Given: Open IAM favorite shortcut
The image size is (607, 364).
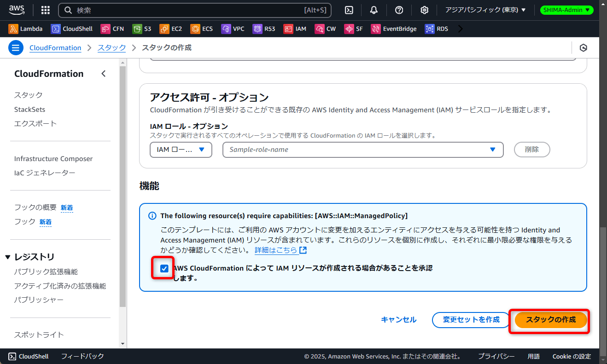Looking at the screenshot, I should pyautogui.click(x=295, y=29).
